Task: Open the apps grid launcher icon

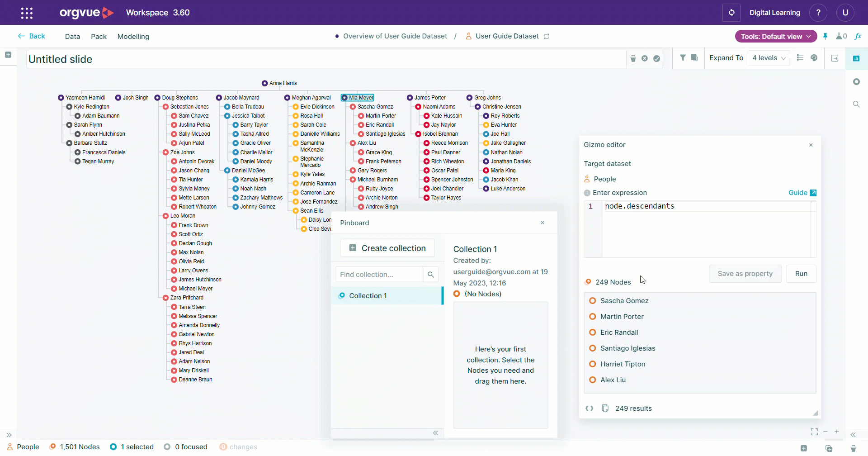Action: point(27,13)
